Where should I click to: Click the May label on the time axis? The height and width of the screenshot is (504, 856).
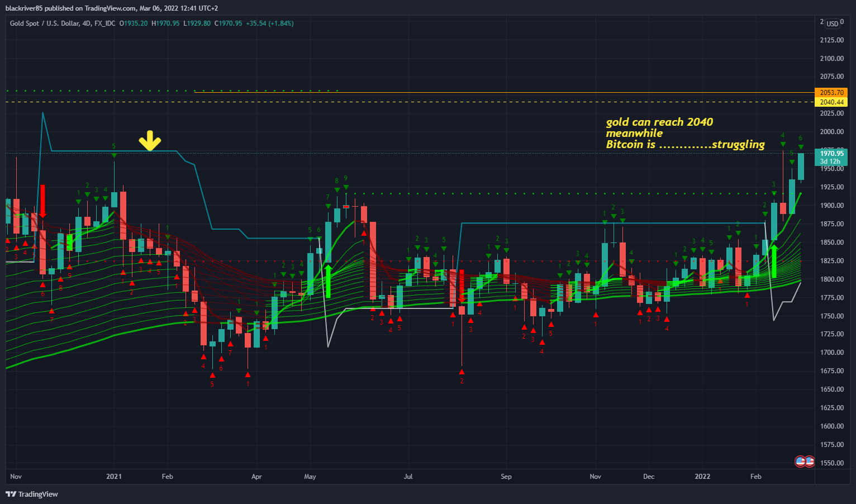[310, 477]
